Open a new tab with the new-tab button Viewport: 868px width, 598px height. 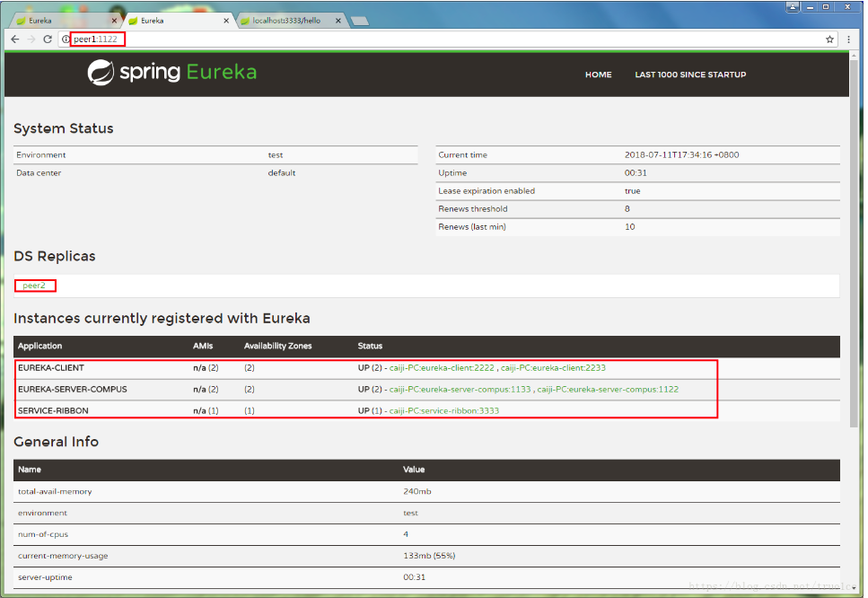(360, 21)
